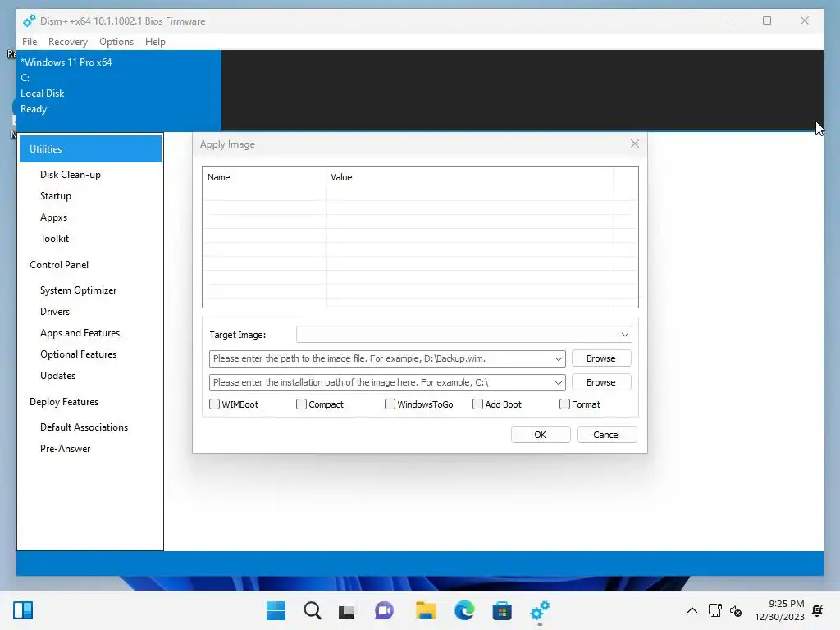This screenshot has height=630, width=840.
Task: Open the network status tray icon
Action: [x=714, y=610]
